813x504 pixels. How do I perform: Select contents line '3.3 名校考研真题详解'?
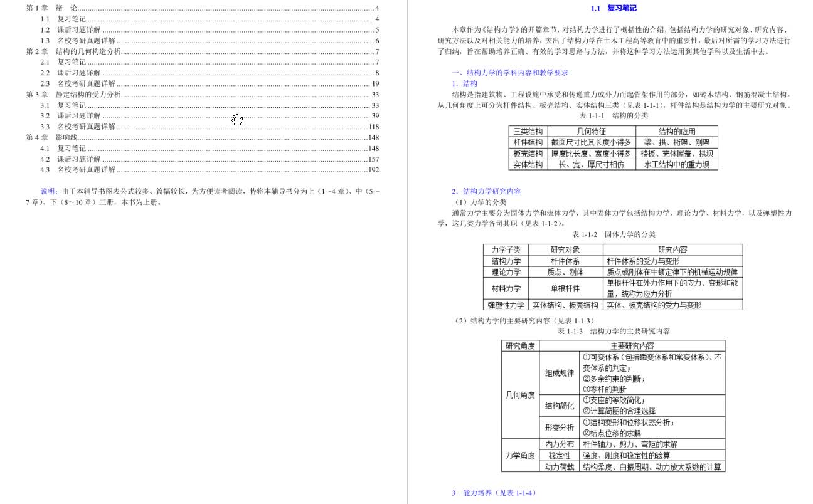click(x=210, y=127)
